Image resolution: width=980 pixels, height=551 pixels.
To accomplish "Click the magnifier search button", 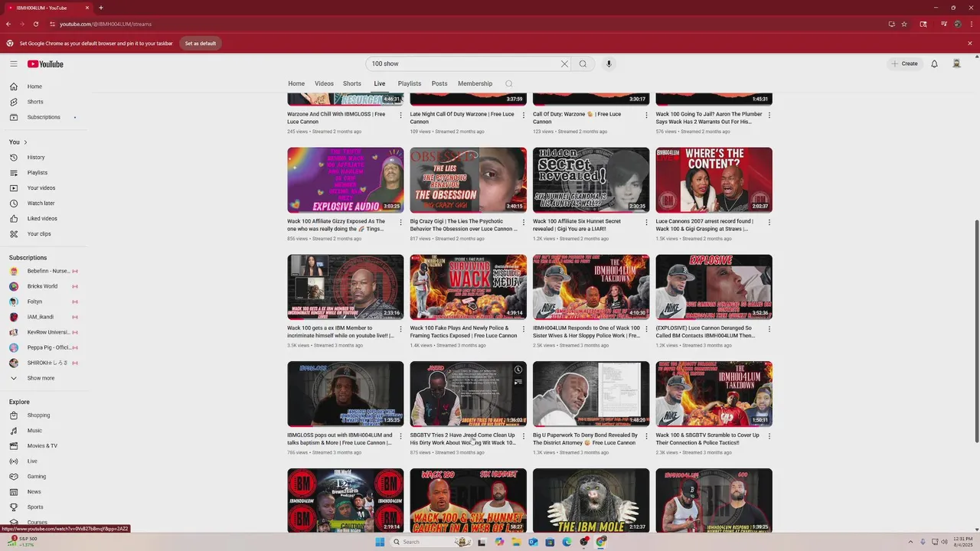I will point(583,64).
